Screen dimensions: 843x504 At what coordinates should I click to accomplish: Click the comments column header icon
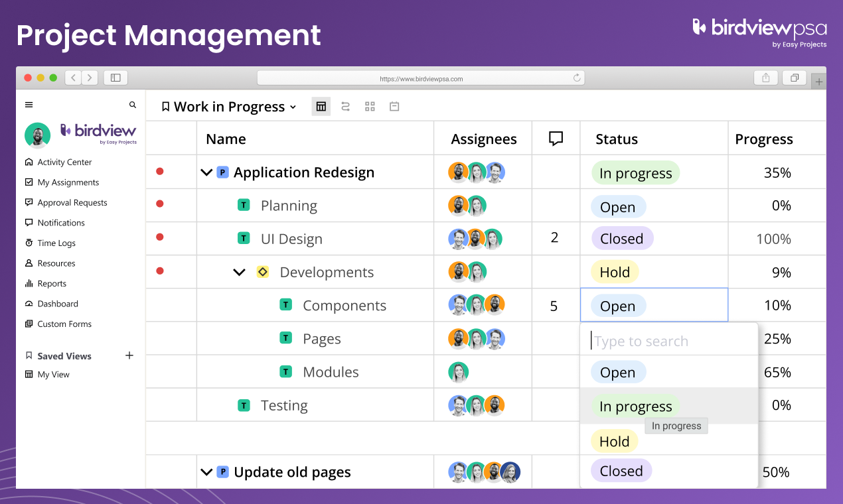556,139
